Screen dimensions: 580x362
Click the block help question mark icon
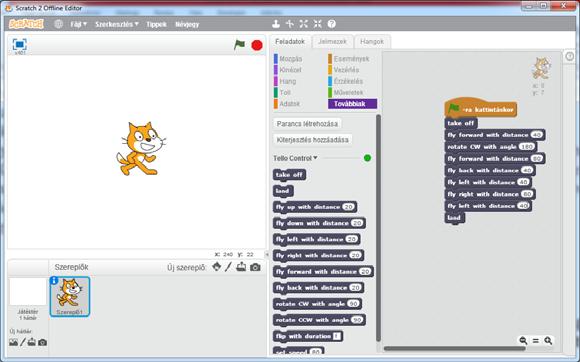(332, 24)
